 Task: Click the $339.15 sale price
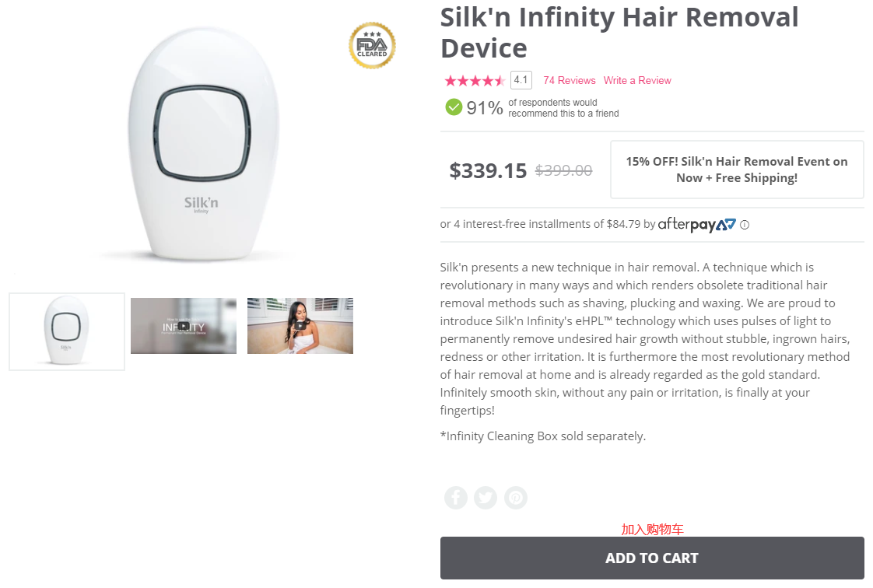488,170
